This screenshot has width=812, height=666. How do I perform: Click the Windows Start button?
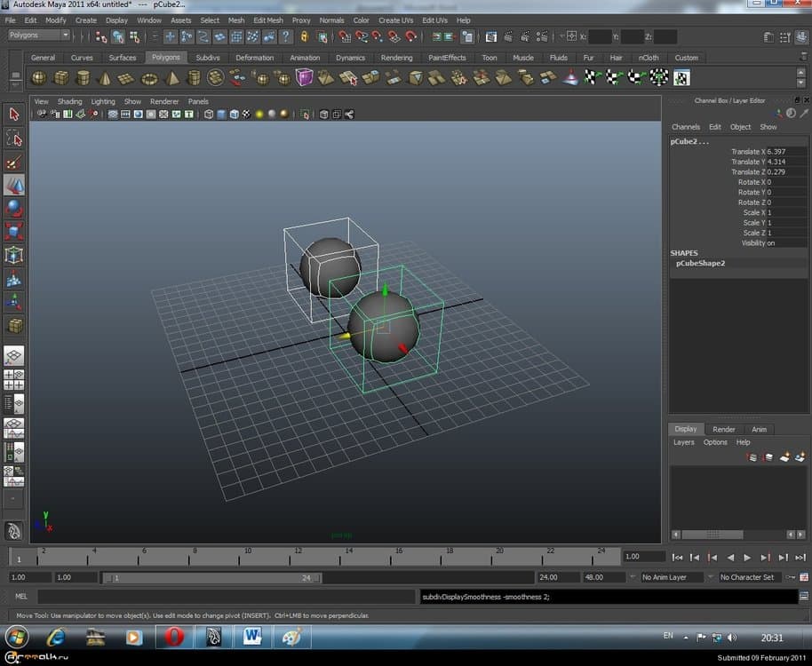coord(17,637)
